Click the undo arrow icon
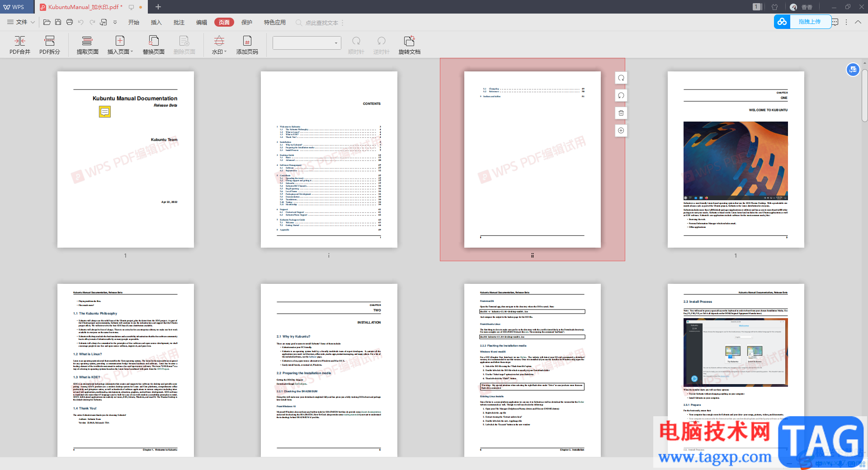 pyautogui.click(x=81, y=22)
